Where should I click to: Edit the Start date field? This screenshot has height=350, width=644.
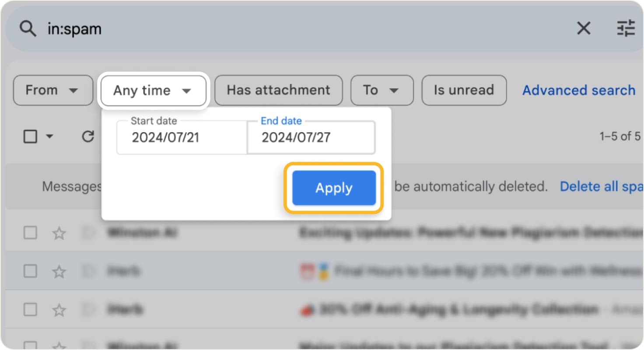(x=180, y=138)
